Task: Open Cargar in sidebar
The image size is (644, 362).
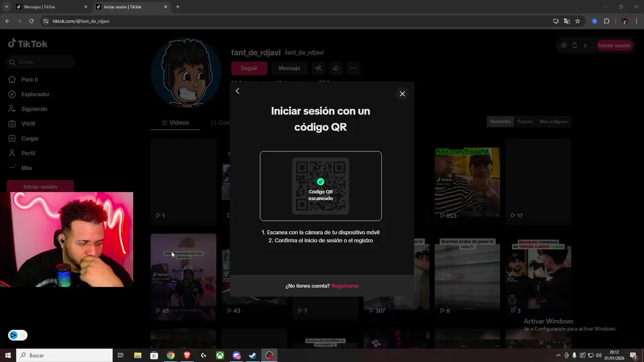Action: coord(30,138)
